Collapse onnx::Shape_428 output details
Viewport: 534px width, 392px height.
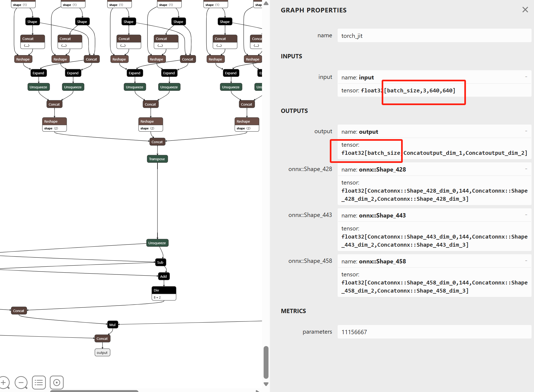[526, 169]
